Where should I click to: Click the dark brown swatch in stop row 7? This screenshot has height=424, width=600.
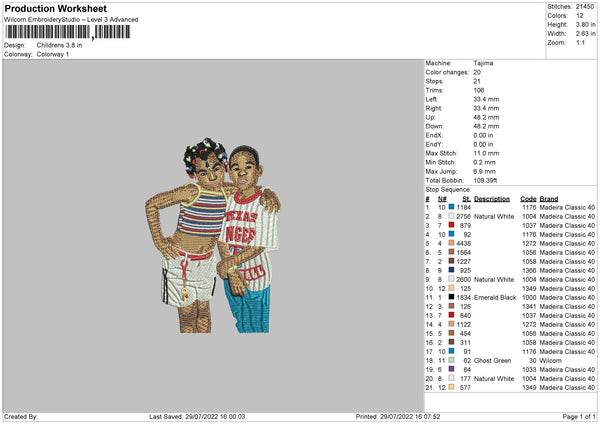(452, 261)
